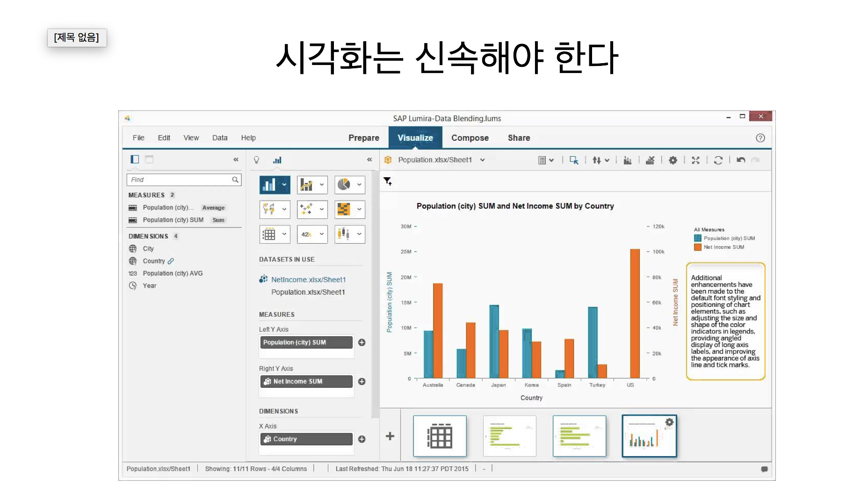Click the orange Net Income SUM legend swatch
This screenshot has width=868, height=493.
pyautogui.click(x=698, y=247)
